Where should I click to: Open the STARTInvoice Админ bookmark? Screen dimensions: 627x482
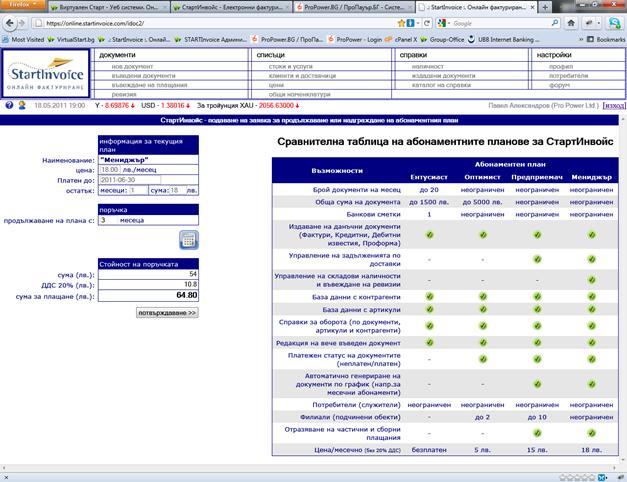(x=211, y=40)
